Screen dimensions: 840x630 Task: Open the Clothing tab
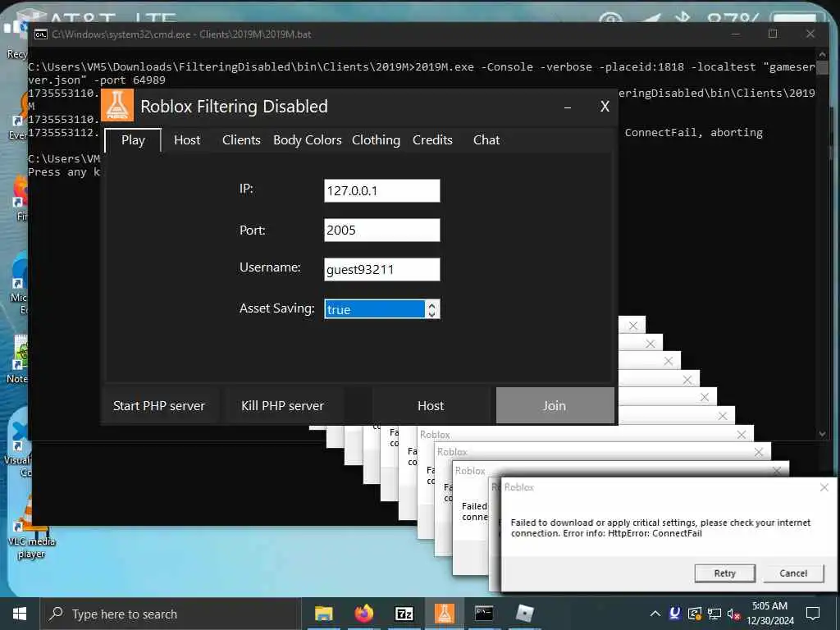(x=376, y=140)
